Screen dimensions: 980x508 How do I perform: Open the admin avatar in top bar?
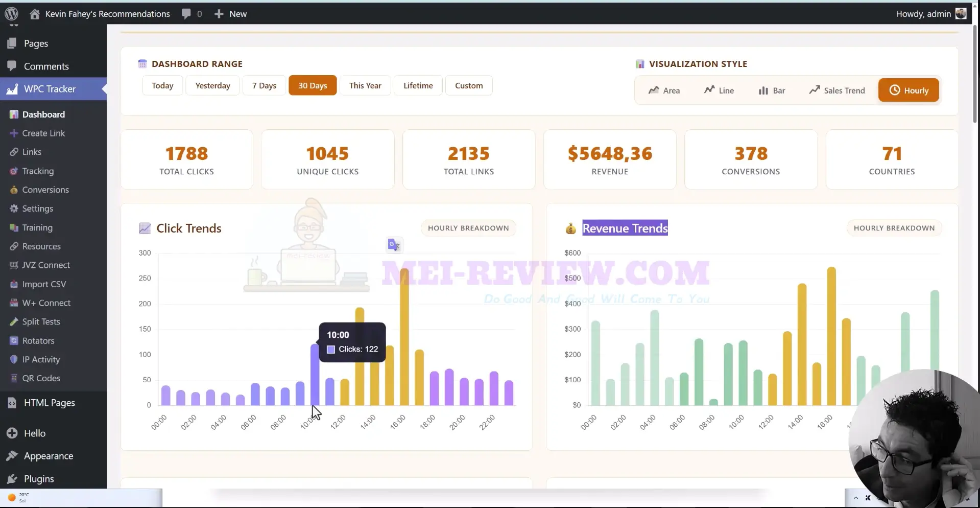[961, 14]
